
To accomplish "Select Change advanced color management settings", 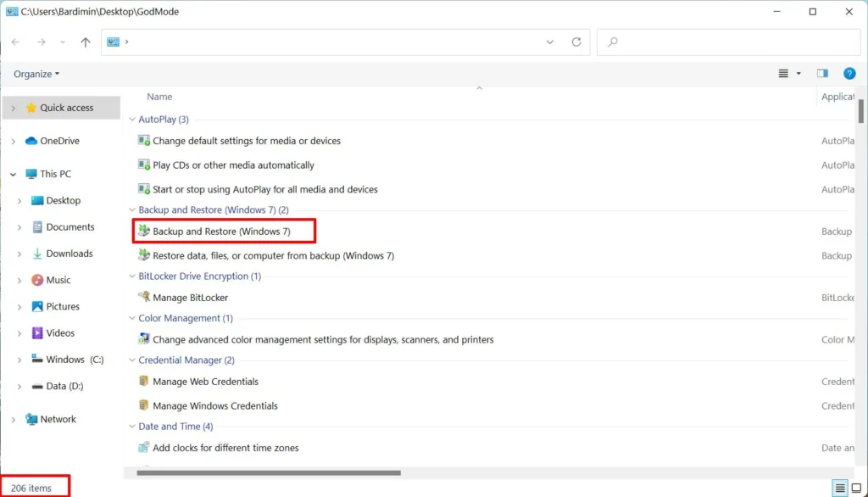I will tap(323, 339).
